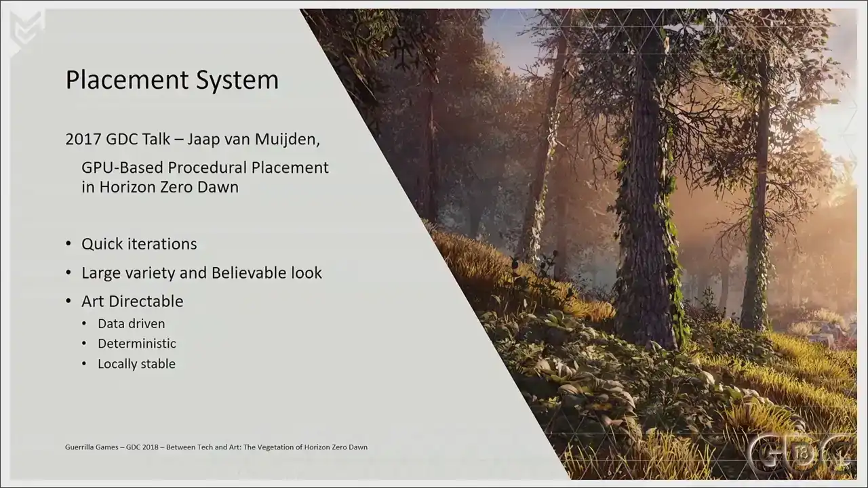Click the Guerrilla Games GDC 2018 footer text

216,447
